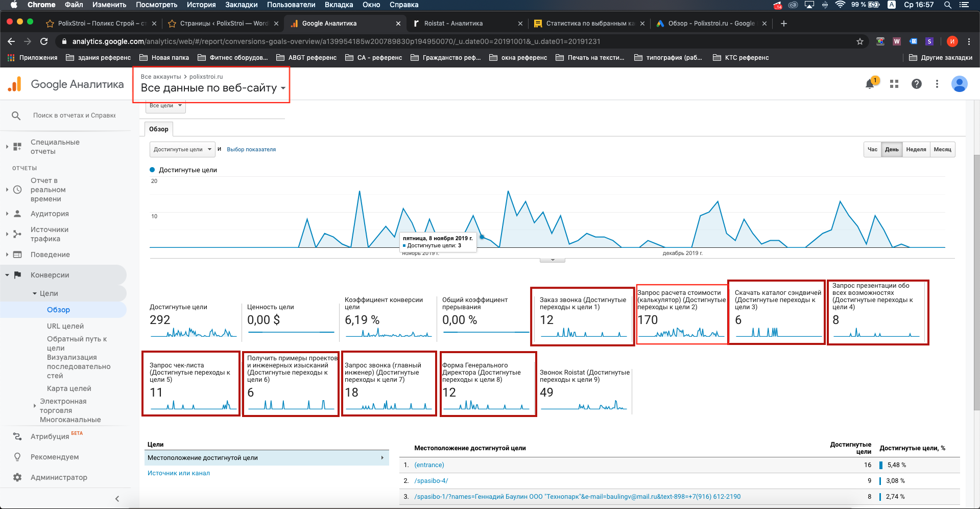The width and height of the screenshot is (980, 509).
Task: Click the search field Поиск в отчетах и Справке
Action: pyautogui.click(x=74, y=115)
